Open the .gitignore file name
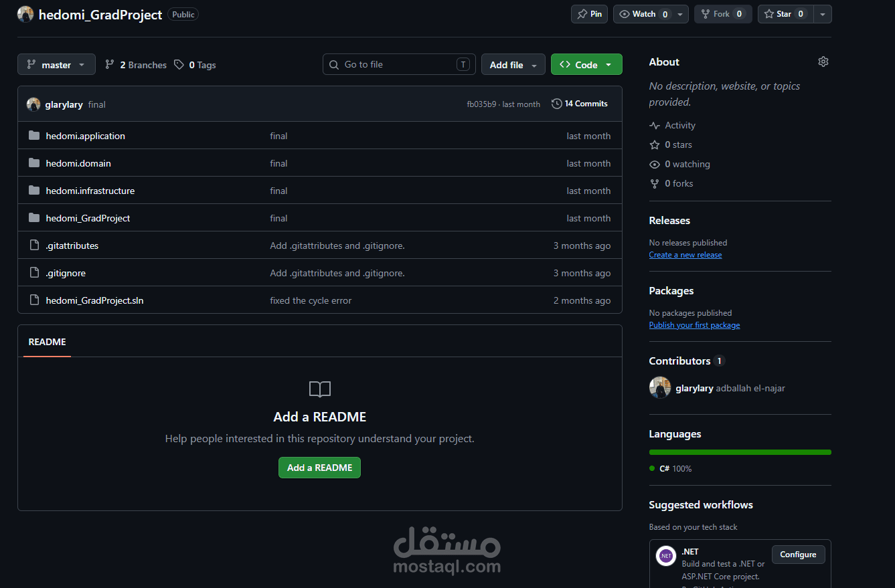Viewport: 895px width, 588px height. tap(66, 273)
